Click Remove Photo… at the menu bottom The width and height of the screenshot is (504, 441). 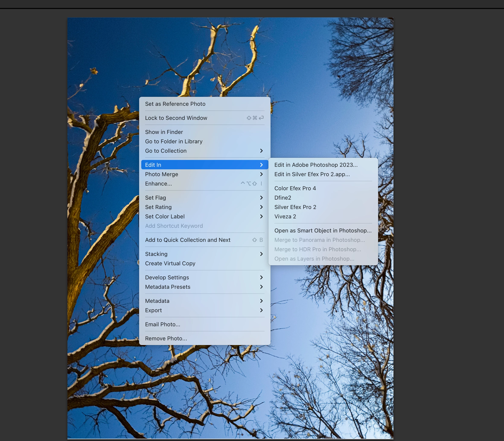tap(166, 338)
